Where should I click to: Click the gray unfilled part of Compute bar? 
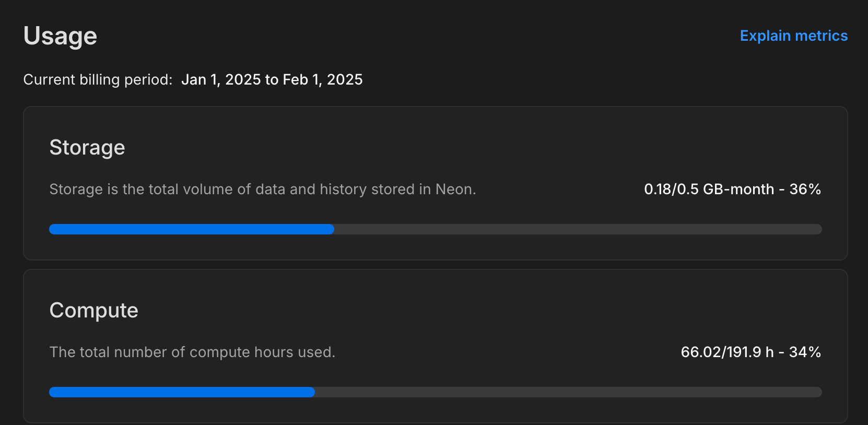(x=568, y=392)
